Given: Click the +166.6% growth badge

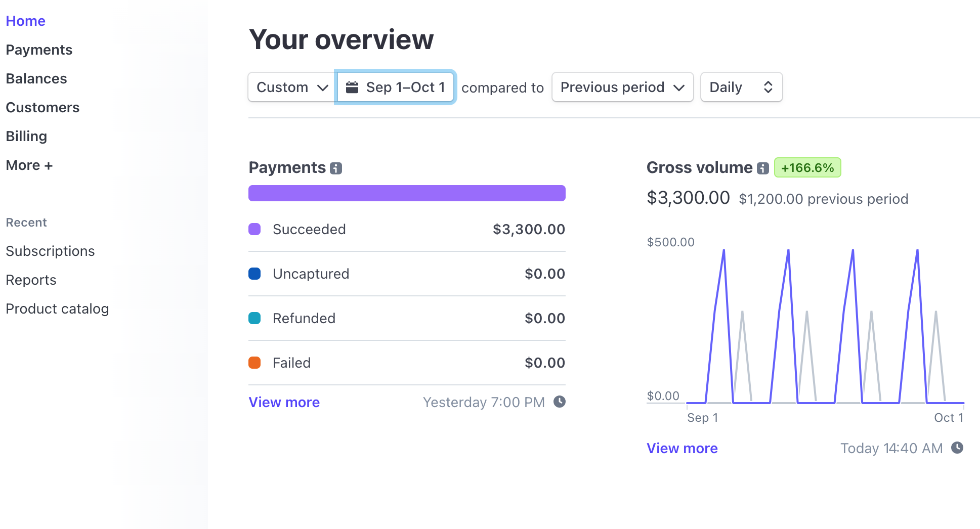Looking at the screenshot, I should tap(807, 168).
